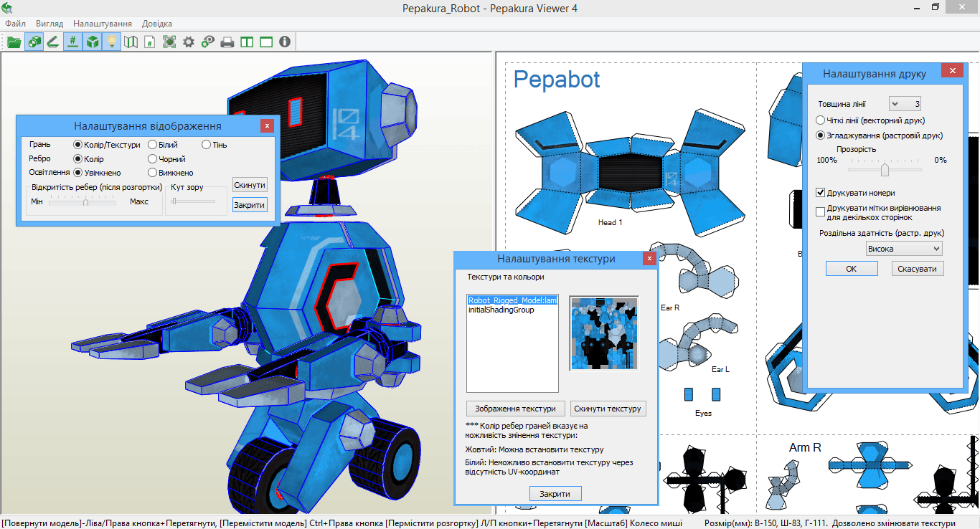This screenshot has height=529, width=980.
Task: Select the 'Білий' face radio button
Action: tap(153, 145)
